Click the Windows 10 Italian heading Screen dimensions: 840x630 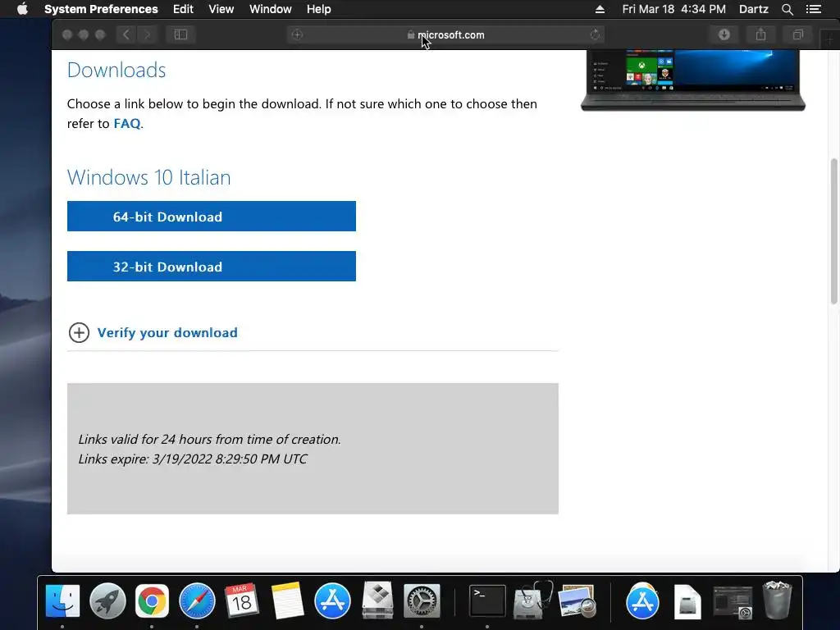coord(149,177)
